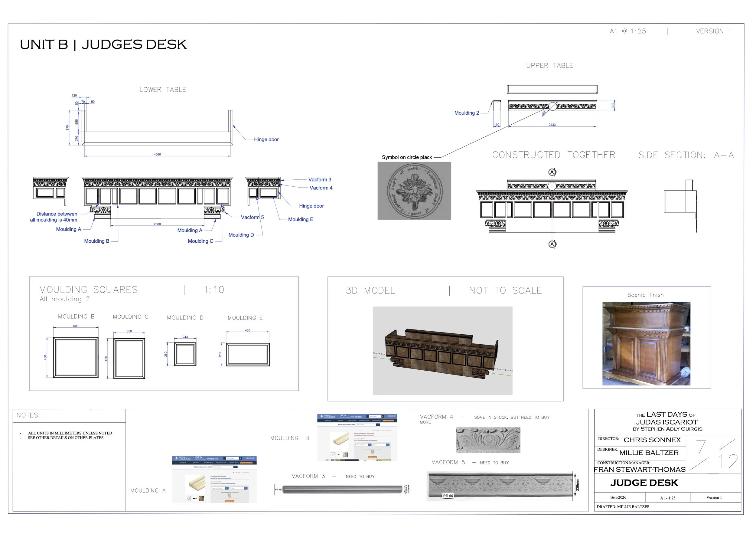Select the 'MOULDING D' heading in squares box
Viewport: 756px width, 534px height.
point(185,318)
